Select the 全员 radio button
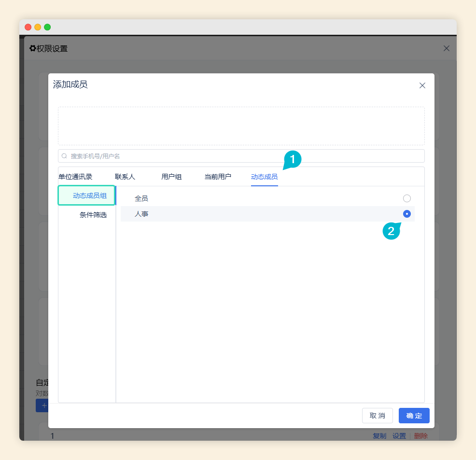This screenshot has height=460, width=476. pos(407,198)
